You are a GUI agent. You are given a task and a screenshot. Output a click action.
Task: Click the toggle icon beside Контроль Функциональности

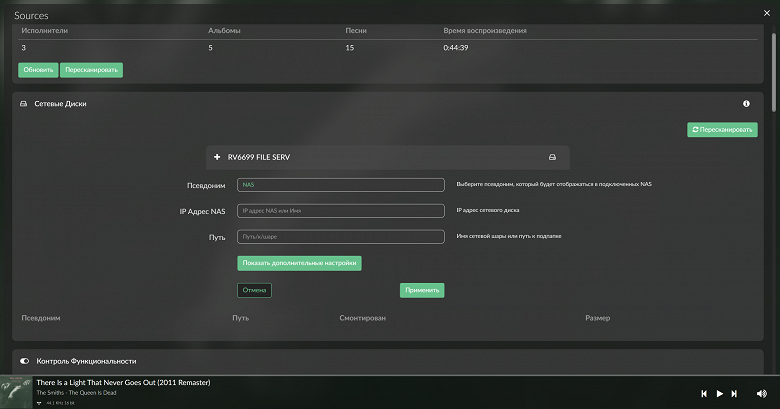[x=24, y=361]
